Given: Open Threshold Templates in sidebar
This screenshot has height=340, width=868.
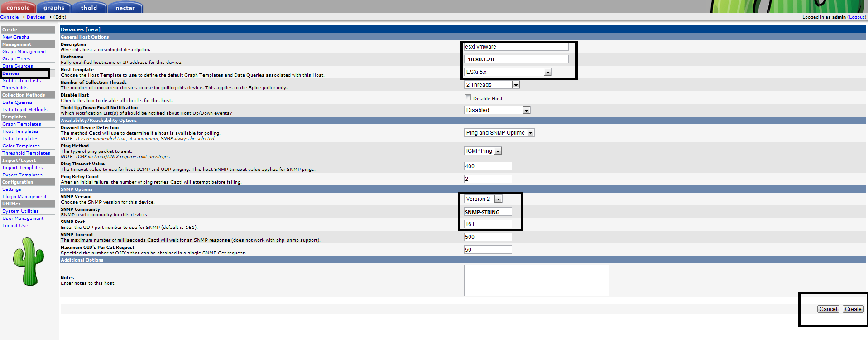Looking at the screenshot, I should (26, 153).
